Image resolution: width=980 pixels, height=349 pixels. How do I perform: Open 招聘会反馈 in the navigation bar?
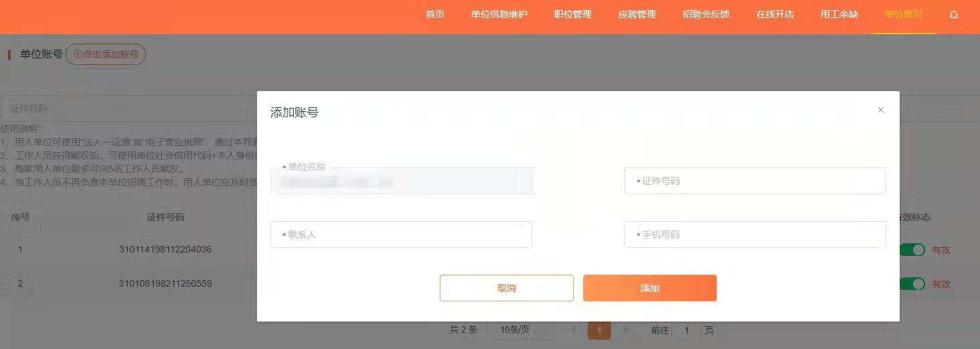click(706, 14)
